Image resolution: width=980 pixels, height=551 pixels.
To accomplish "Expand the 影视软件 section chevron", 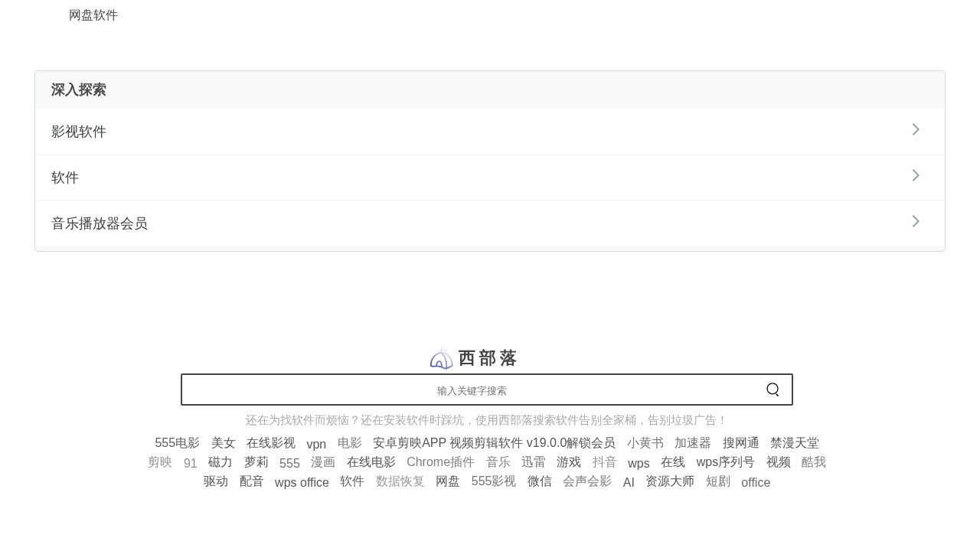I will 916,130.
